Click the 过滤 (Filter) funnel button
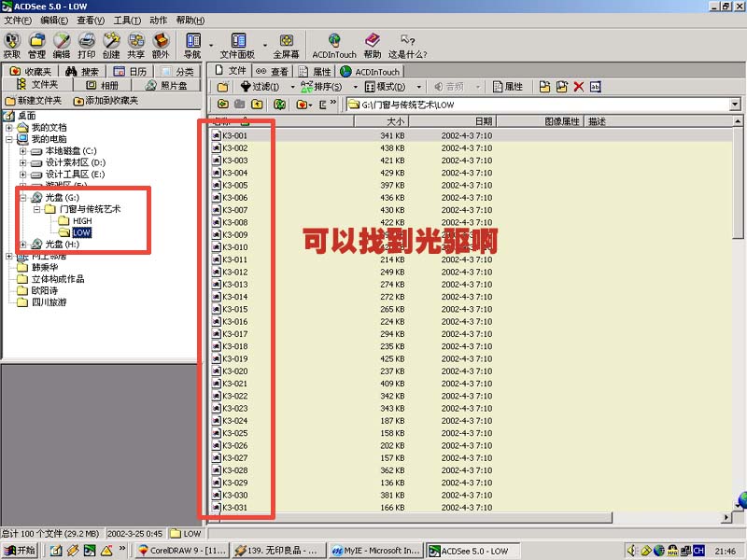Image resolution: width=747 pixels, height=560 pixels. point(260,87)
